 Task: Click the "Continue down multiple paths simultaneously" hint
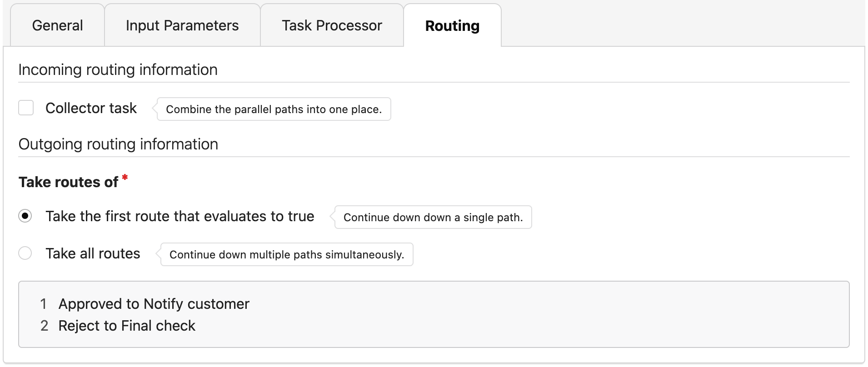[x=287, y=255]
